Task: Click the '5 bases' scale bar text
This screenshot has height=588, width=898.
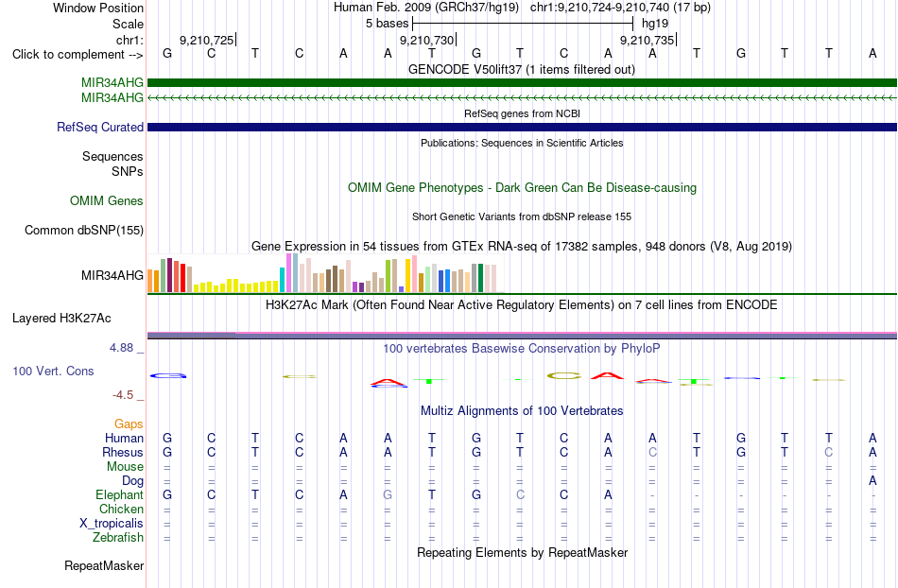Action: pyautogui.click(x=388, y=24)
